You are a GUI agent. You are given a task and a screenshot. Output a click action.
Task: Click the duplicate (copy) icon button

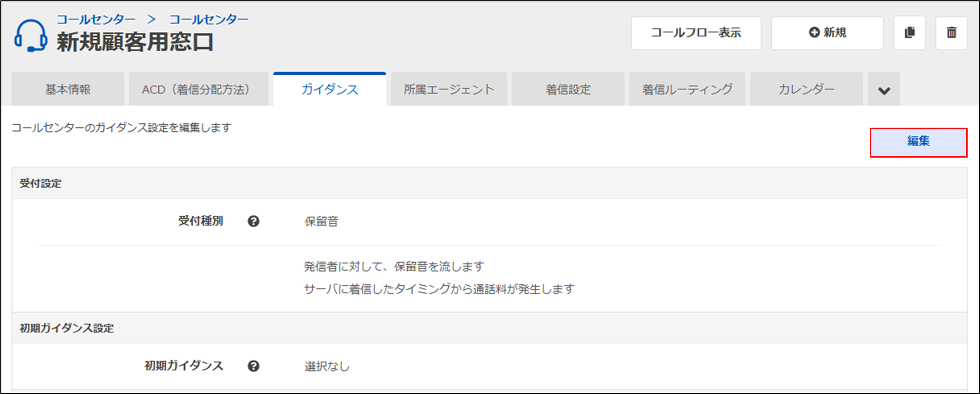point(909,33)
